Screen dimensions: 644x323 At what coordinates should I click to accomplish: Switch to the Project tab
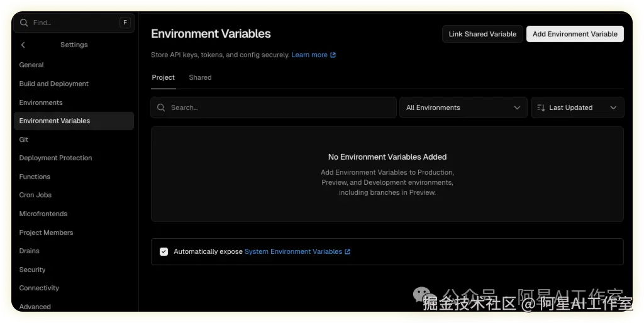(x=163, y=77)
